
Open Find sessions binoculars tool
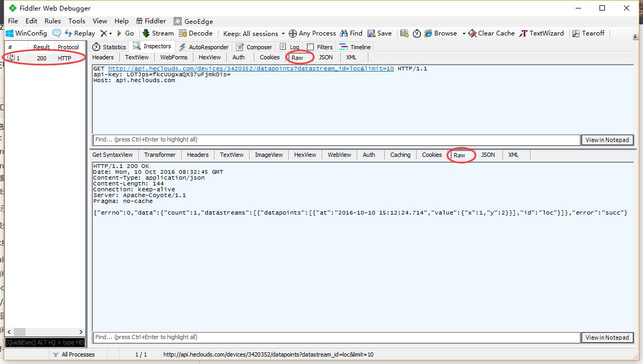351,33
